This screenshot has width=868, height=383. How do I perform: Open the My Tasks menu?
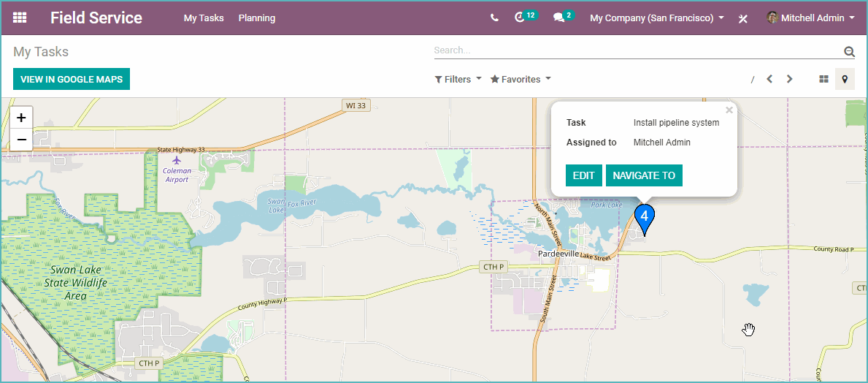click(x=204, y=18)
